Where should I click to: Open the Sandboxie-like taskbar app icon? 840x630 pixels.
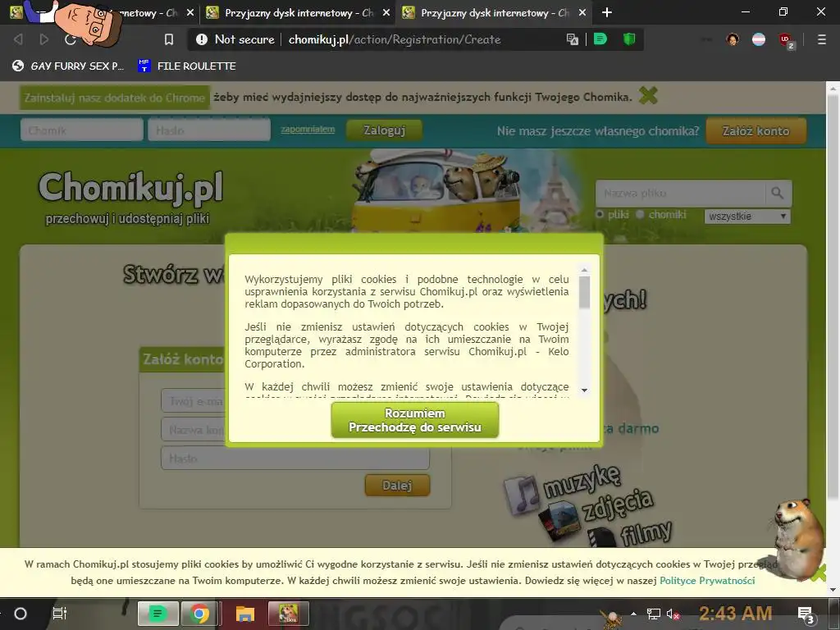tap(288, 614)
